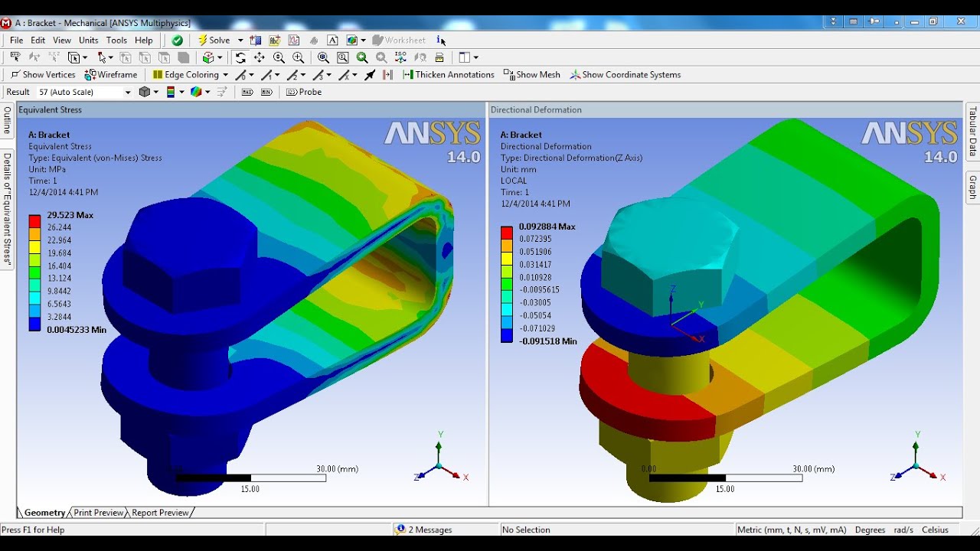Open the File menu

pyautogui.click(x=16, y=40)
